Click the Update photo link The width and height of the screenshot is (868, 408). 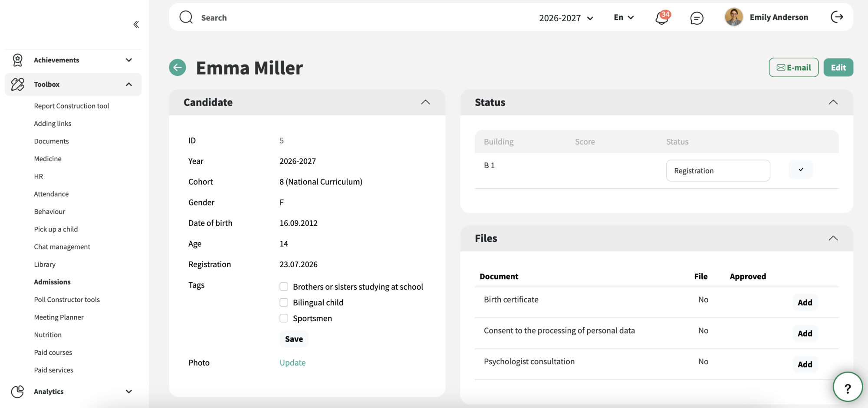point(293,362)
